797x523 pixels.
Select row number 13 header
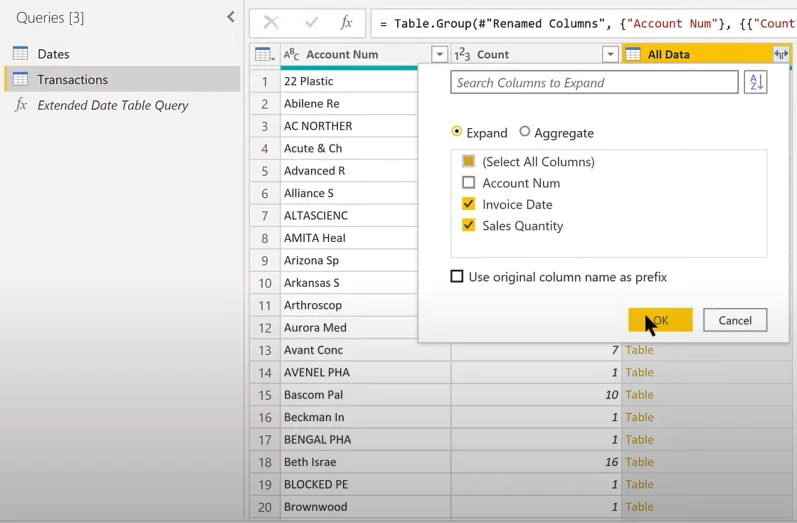point(265,350)
